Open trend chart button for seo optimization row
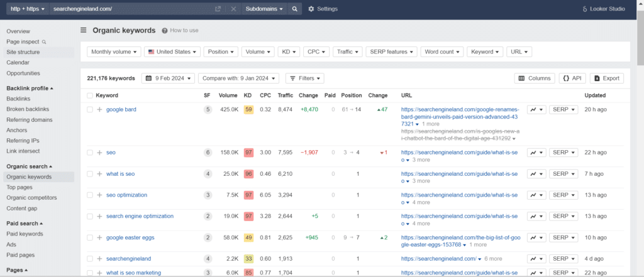Image resolution: width=644 pixels, height=277 pixels. click(x=536, y=195)
